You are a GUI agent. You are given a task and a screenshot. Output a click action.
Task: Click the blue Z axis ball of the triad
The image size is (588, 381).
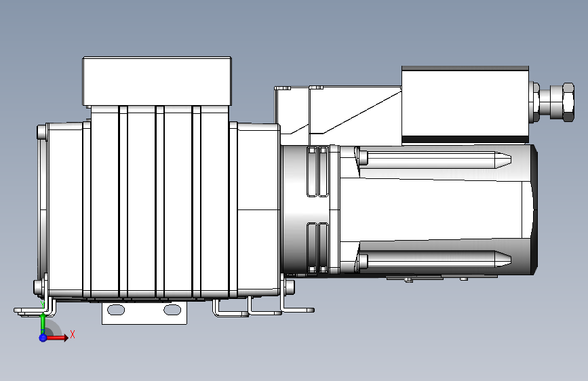(x=43, y=338)
